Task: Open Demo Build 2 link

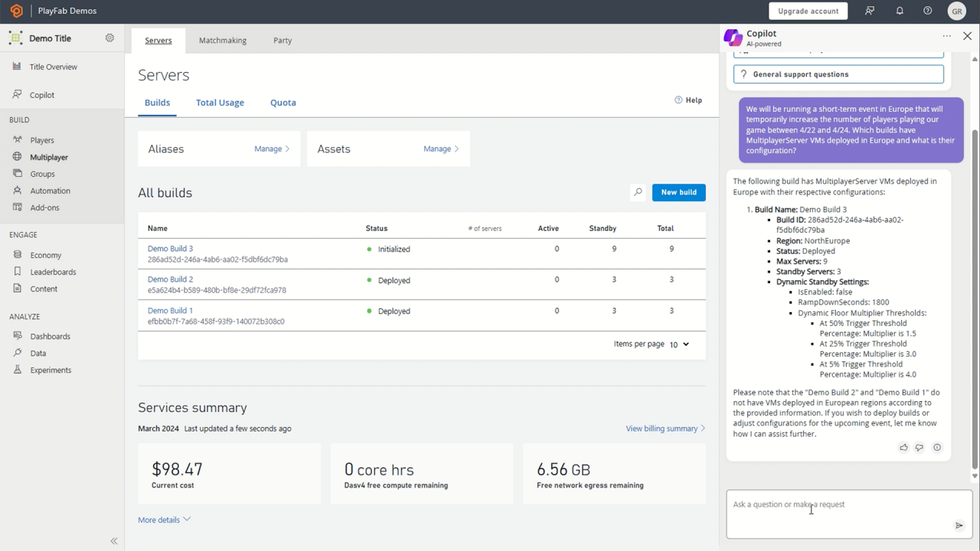Action: click(170, 279)
